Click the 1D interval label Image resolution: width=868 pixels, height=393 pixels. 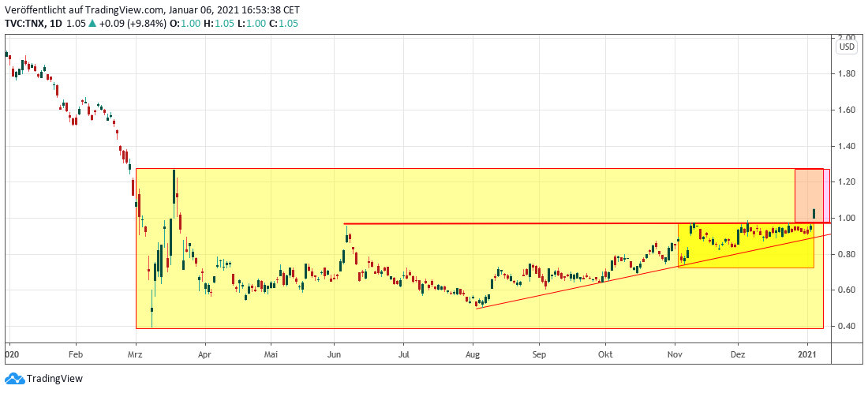(54, 23)
